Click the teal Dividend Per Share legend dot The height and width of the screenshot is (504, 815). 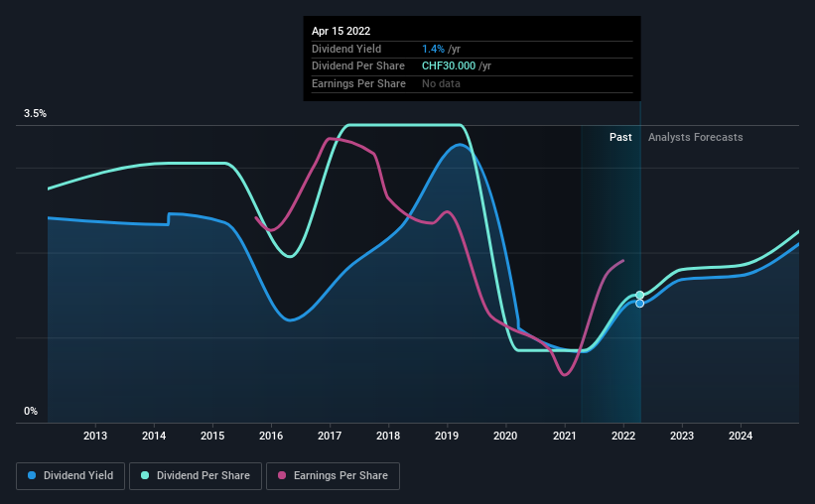point(145,475)
